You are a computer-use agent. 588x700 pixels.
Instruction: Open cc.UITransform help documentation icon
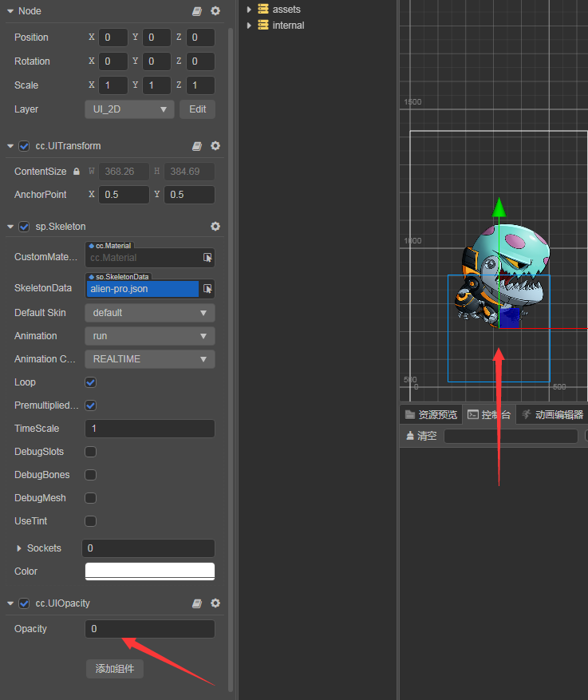tap(197, 146)
